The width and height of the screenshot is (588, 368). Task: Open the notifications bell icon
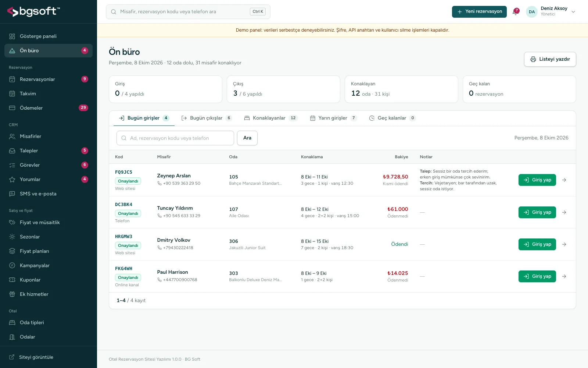pos(516,12)
